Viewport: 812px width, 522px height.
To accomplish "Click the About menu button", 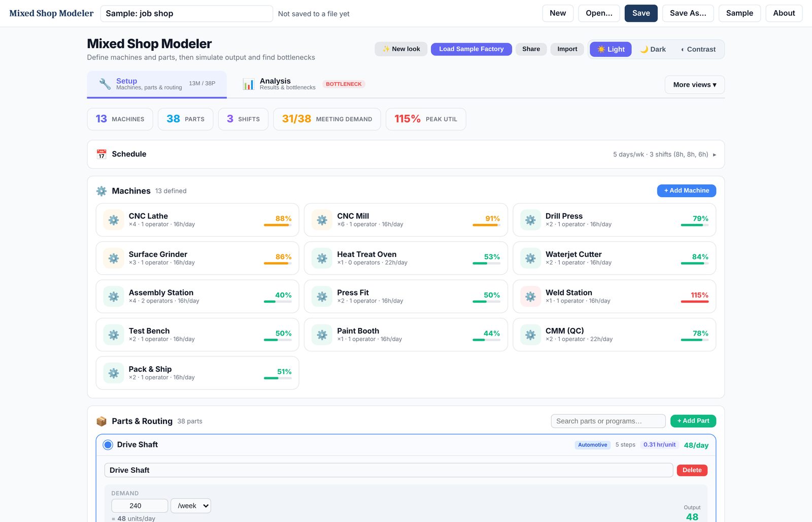I will [784, 13].
